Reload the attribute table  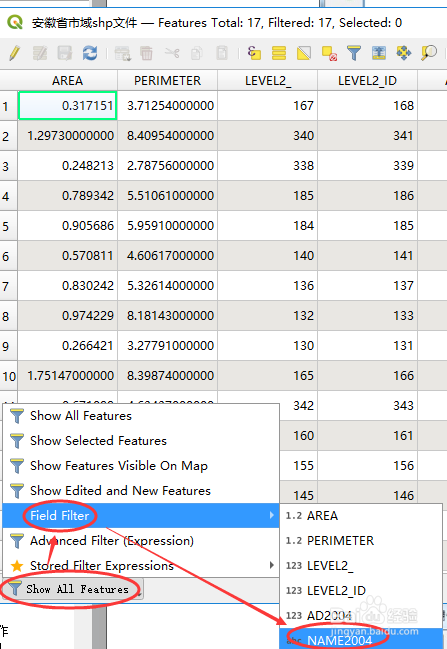click(x=90, y=53)
